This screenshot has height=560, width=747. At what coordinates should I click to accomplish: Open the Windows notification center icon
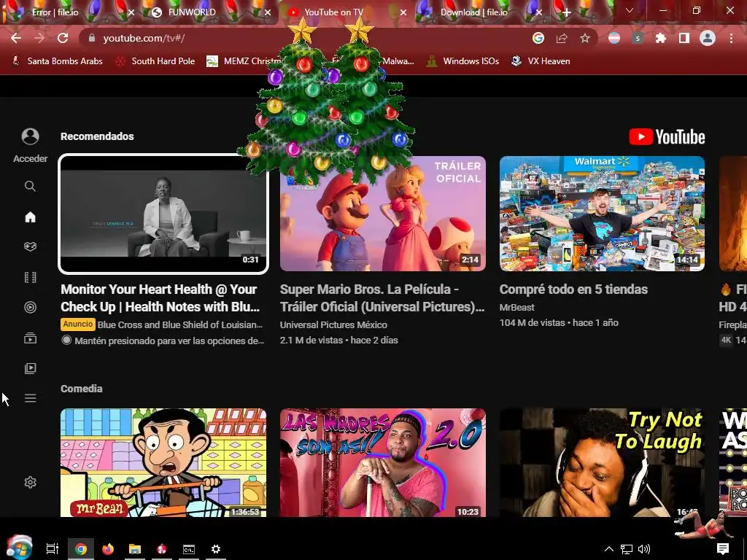pos(723,549)
